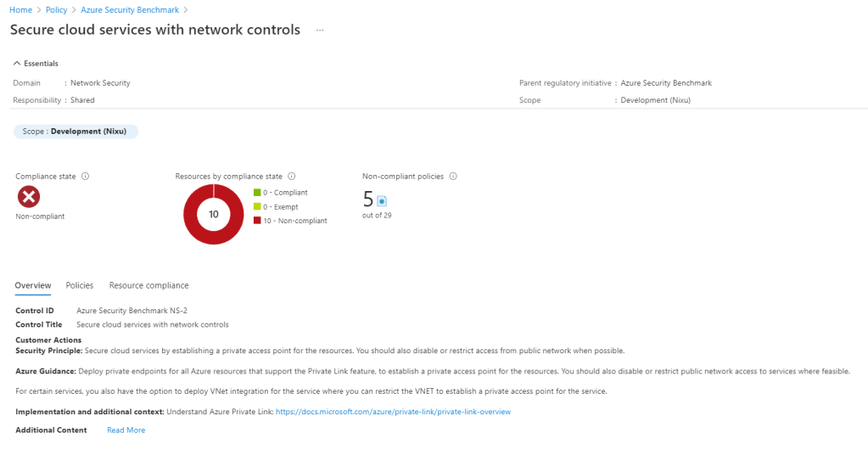
Task: Select the Overview tab
Action: click(33, 285)
